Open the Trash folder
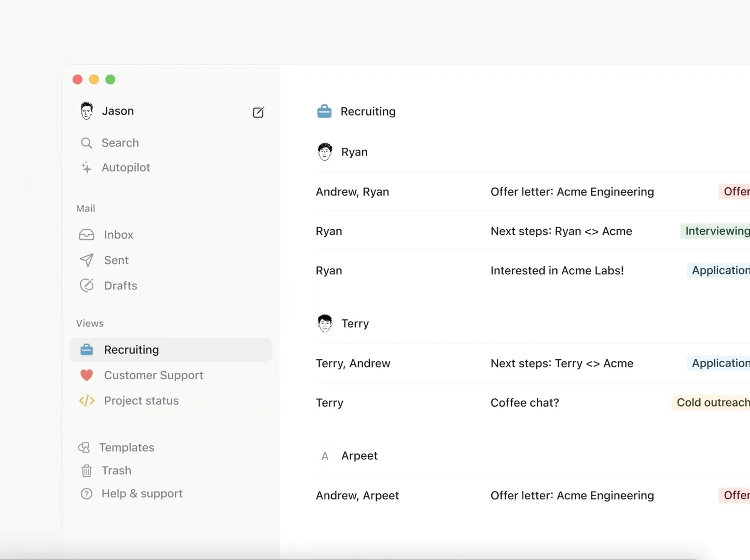Image resolution: width=750 pixels, height=560 pixels. [x=116, y=470]
